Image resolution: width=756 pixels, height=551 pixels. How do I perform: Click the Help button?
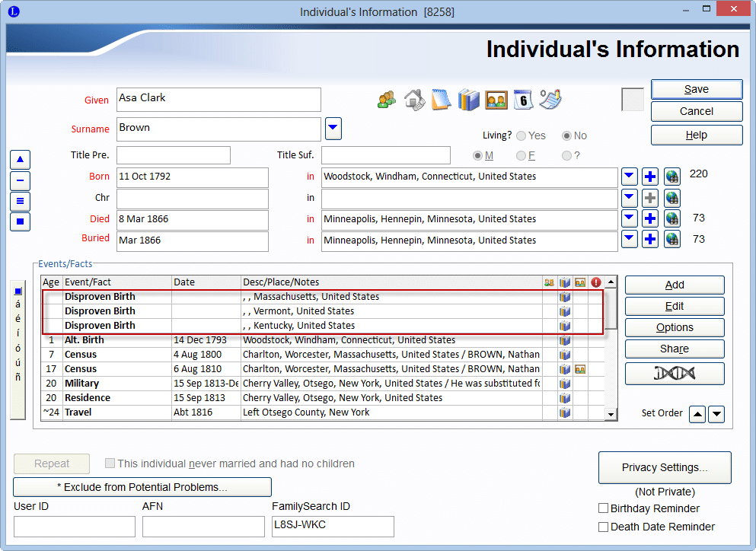tap(697, 135)
